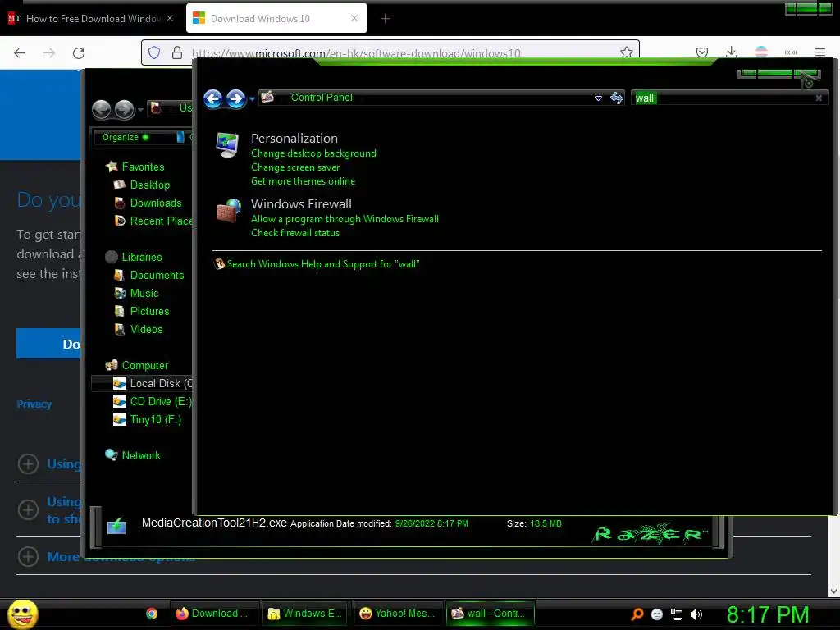Click the refresh icon beside Control Panel address

tap(617, 98)
